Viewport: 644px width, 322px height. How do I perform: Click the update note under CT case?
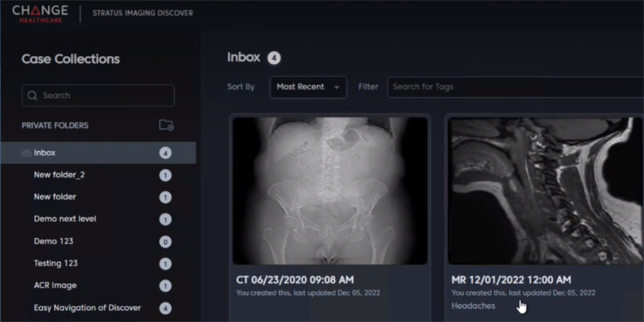(x=308, y=293)
